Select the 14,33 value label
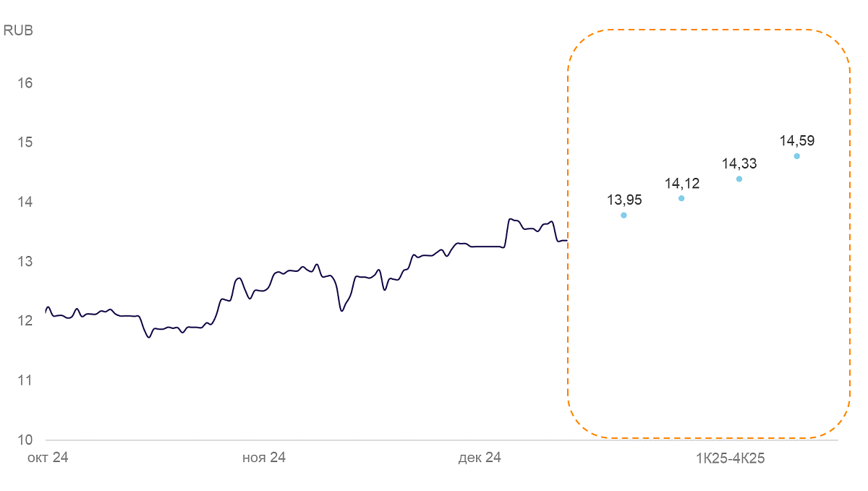This screenshot has height=491, width=868. point(739,163)
